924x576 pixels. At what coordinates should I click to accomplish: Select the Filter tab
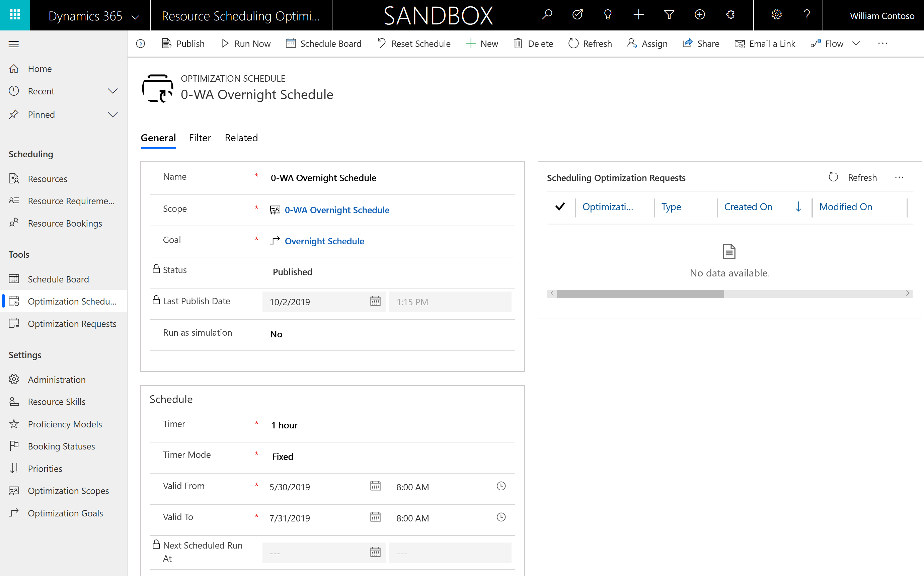click(x=199, y=138)
